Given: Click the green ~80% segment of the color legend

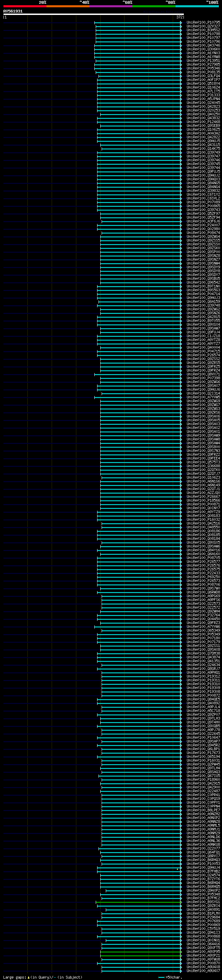Looking at the screenshot, I should (154, 6).
